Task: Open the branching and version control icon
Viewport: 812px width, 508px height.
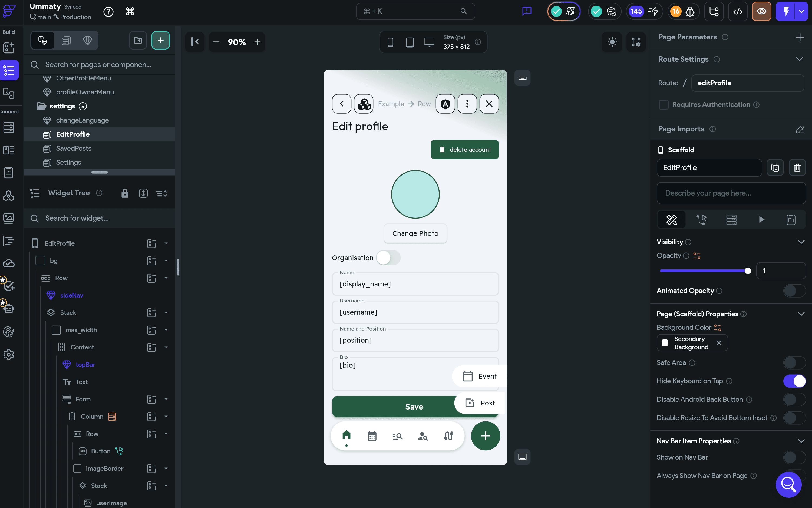Action: click(714, 11)
